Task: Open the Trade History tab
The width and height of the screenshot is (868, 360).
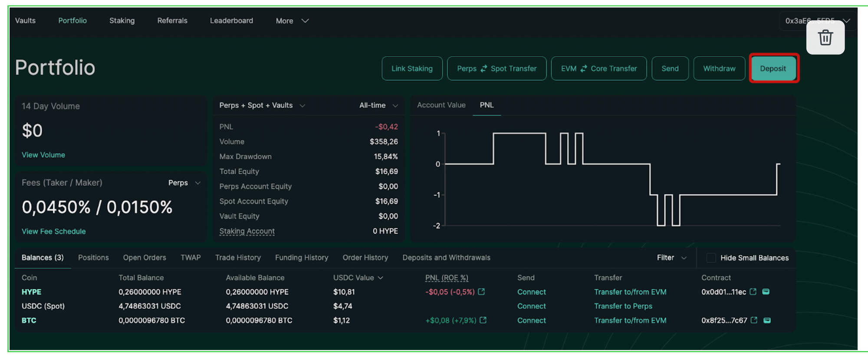Action: point(238,258)
